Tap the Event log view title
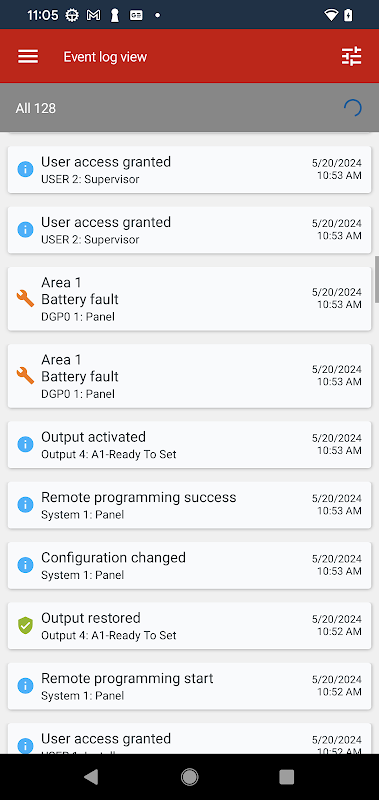 tap(105, 57)
